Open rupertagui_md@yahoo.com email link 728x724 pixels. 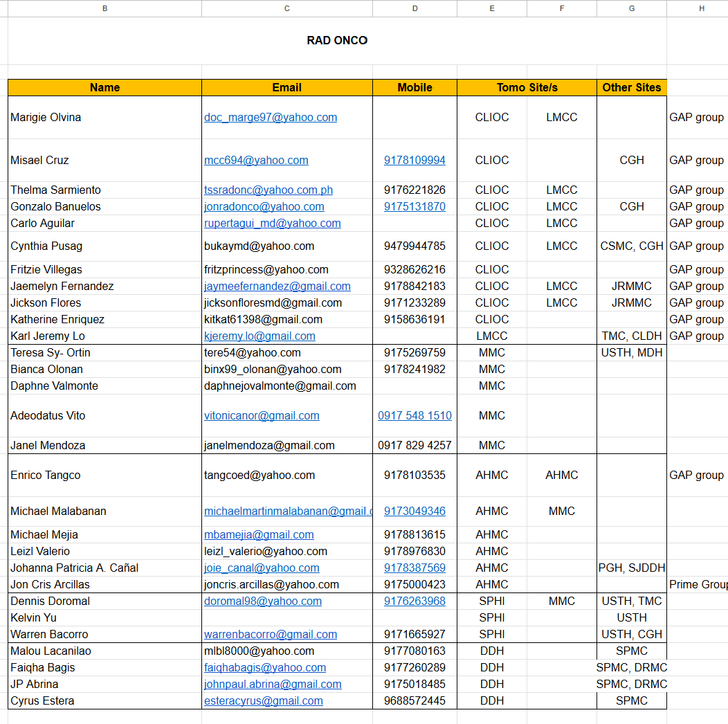[273, 223]
